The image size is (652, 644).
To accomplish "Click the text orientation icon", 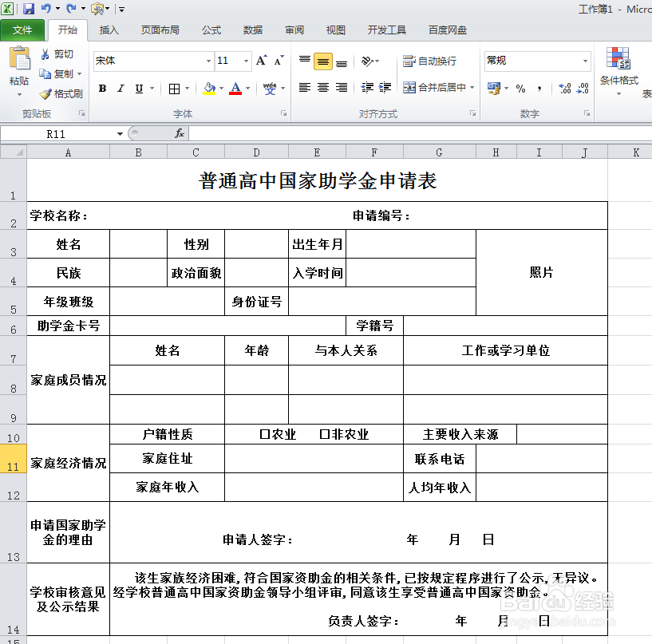I will point(367,61).
